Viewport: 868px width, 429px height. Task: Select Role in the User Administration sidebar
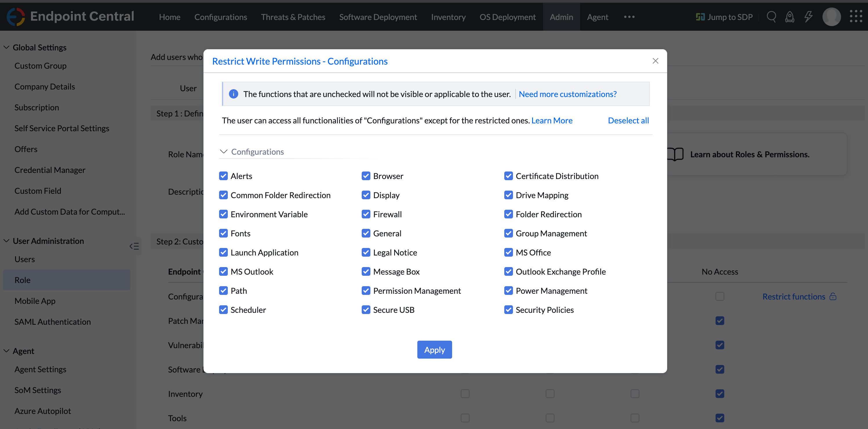click(x=22, y=280)
